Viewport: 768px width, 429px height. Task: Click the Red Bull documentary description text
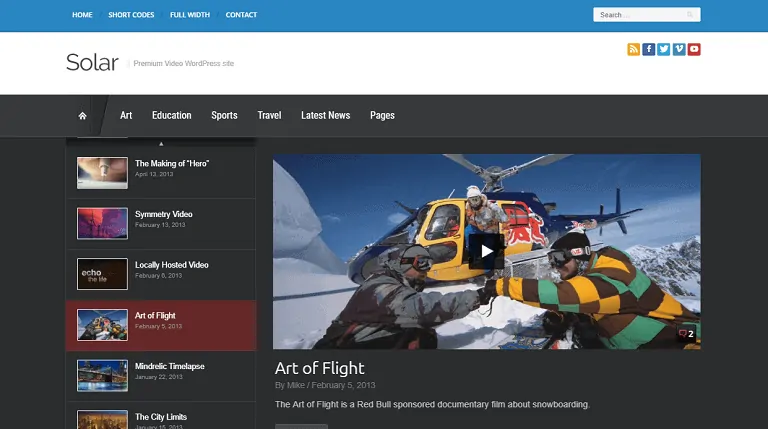pyautogui.click(x=432, y=405)
